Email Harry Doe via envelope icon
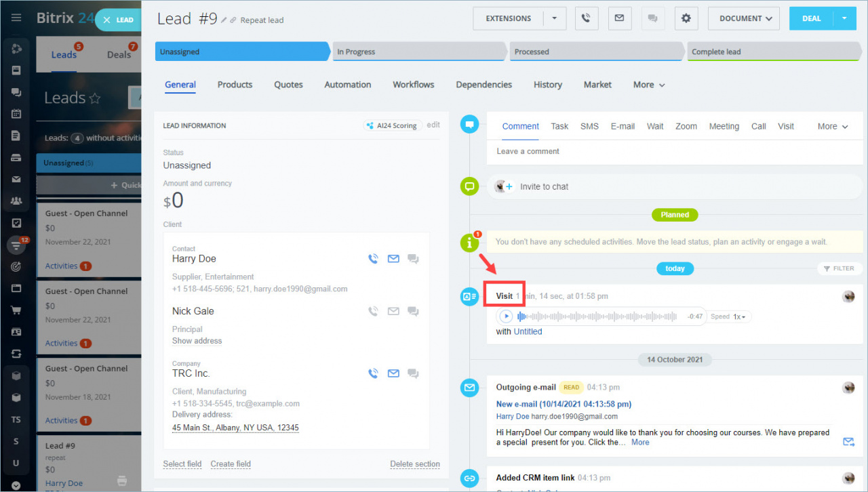868x492 pixels. click(x=393, y=258)
